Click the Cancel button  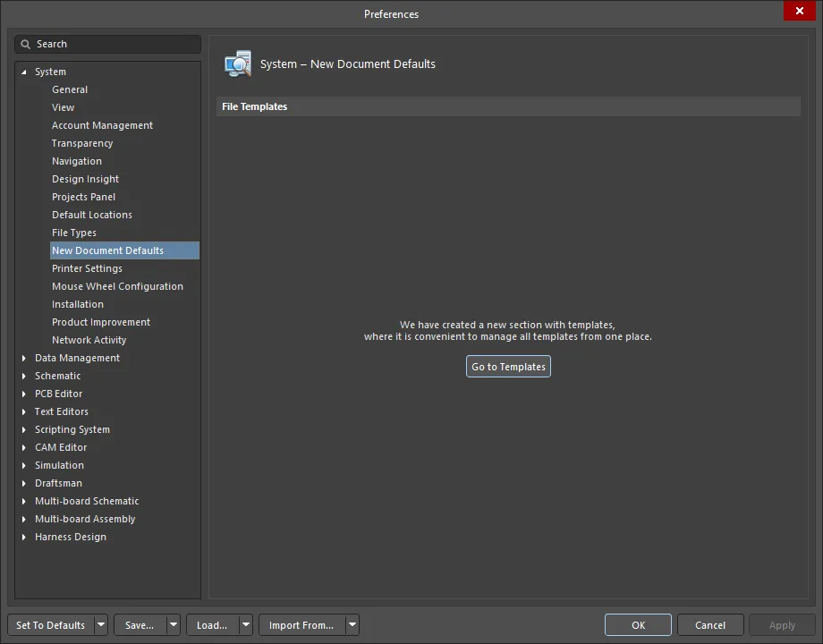coord(710,624)
